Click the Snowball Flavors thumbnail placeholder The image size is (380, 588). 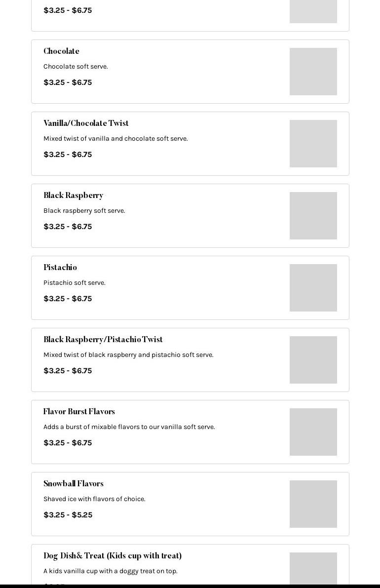313,504
